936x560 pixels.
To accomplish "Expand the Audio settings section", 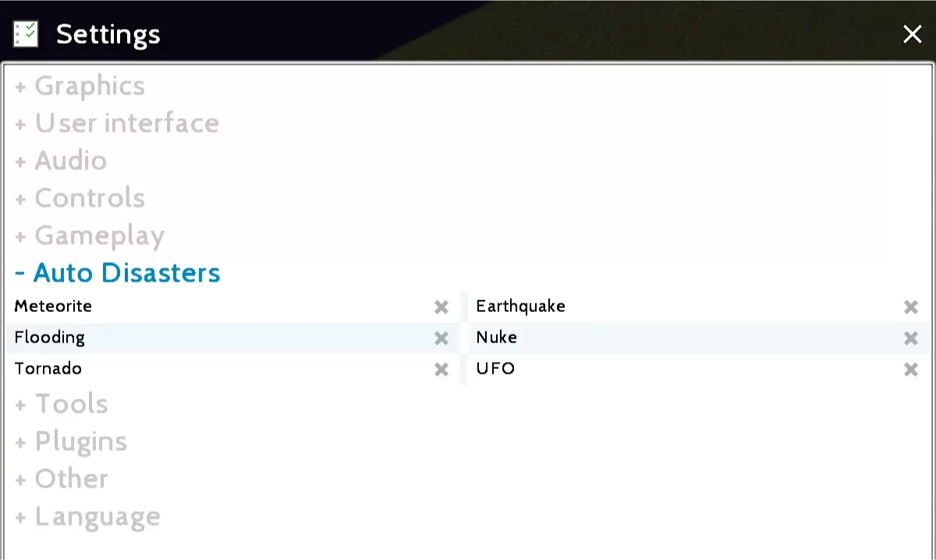I will (61, 161).
